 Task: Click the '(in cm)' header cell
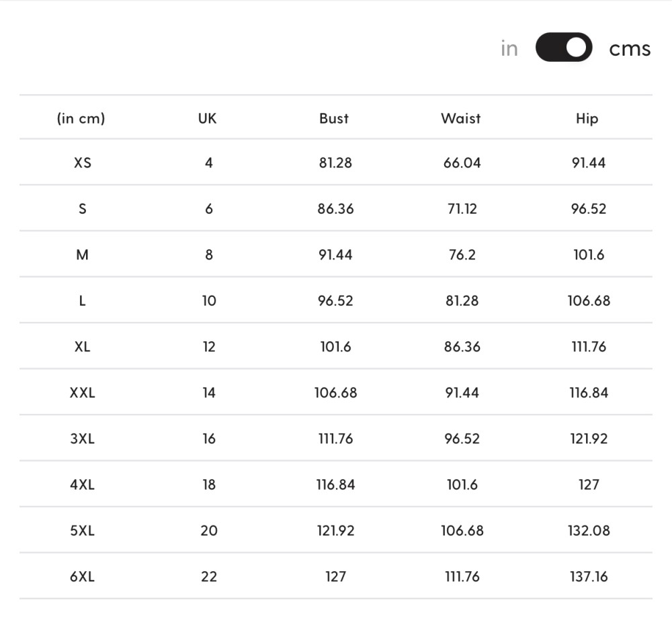[x=81, y=119]
